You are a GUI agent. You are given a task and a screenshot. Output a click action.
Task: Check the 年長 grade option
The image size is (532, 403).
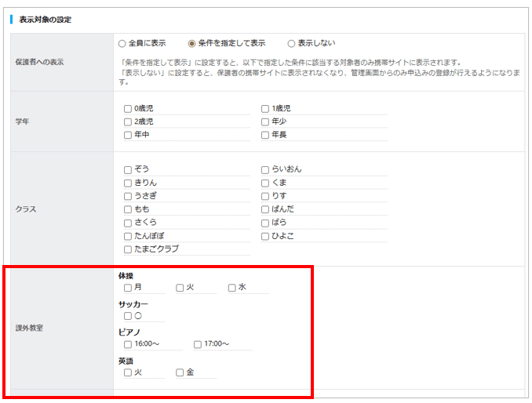pos(265,136)
